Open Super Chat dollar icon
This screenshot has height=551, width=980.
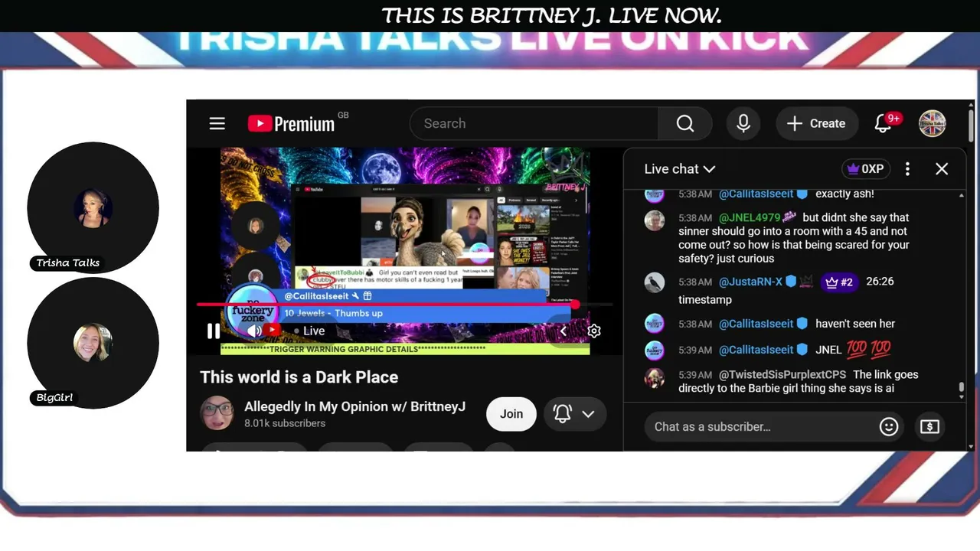click(929, 427)
